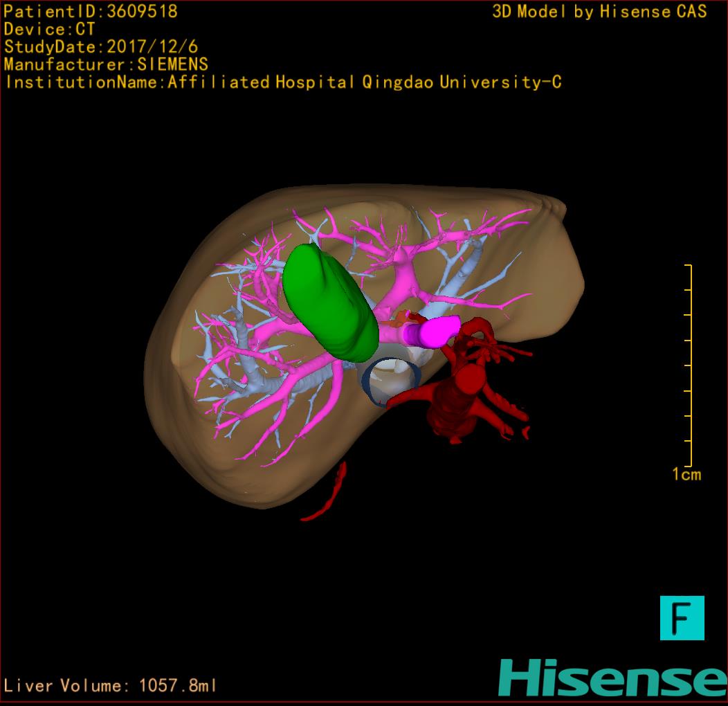Viewport: 728px width, 706px height.
Task: Click the small orange structure near magenta trunk
Action: [x=406, y=319]
